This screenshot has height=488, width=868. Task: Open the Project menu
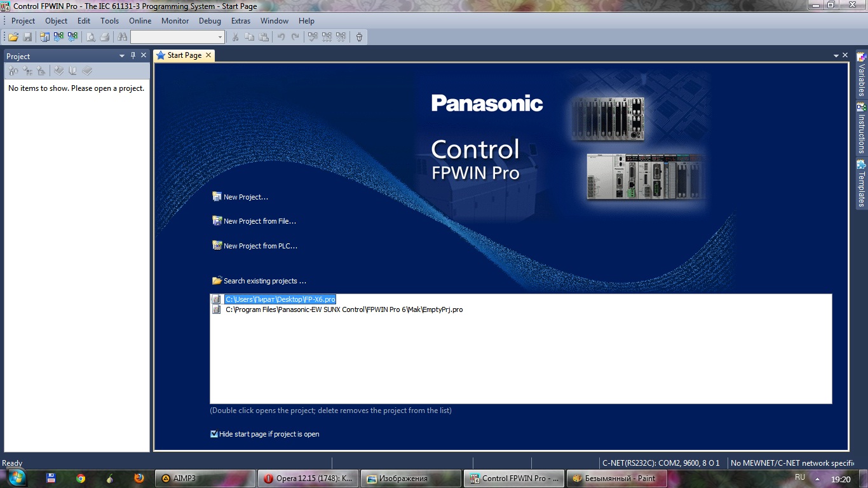click(24, 20)
